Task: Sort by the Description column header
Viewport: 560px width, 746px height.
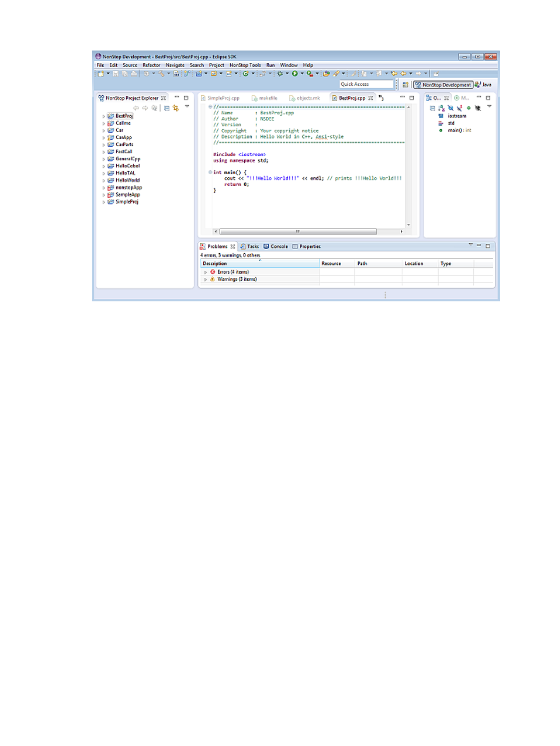Action: point(260,264)
